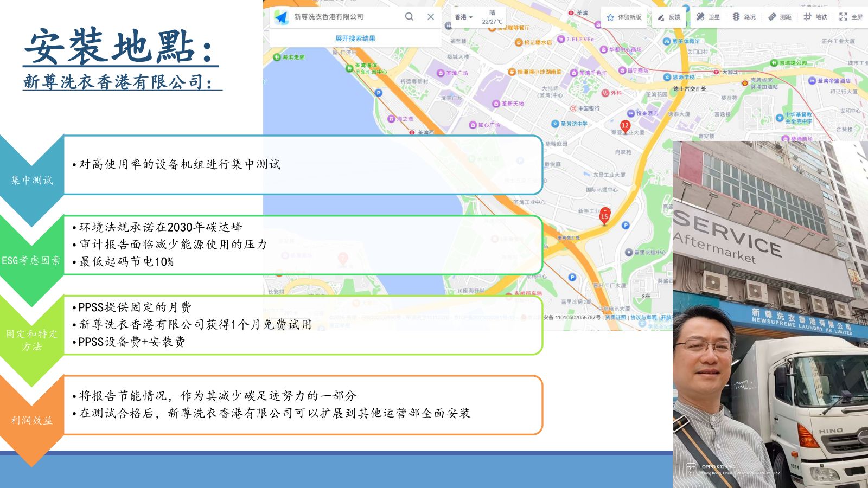Toggle the 地铁 subway layer
The image size is (868, 488).
[x=815, y=17]
